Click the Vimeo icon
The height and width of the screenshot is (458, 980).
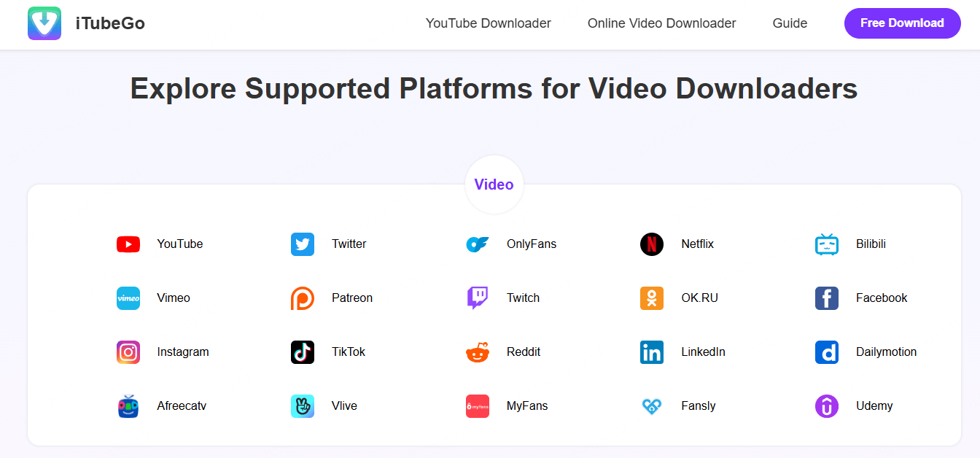point(128,298)
